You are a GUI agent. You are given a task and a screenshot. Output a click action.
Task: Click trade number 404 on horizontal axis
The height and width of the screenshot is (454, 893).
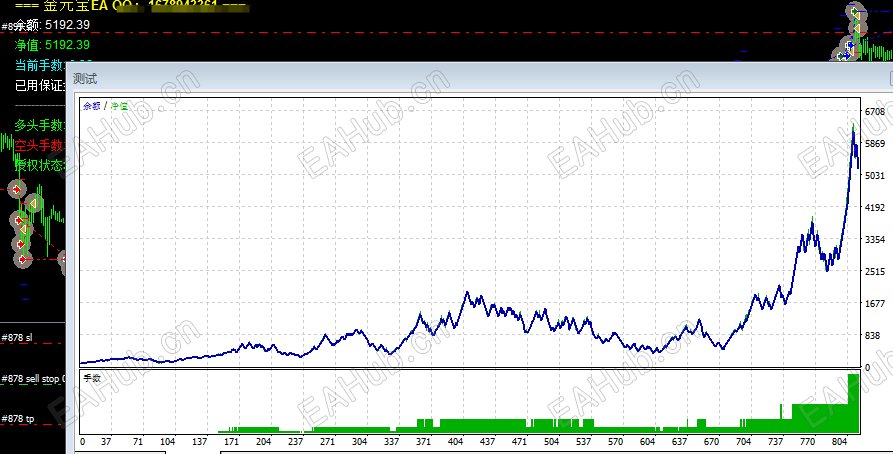(x=456, y=441)
